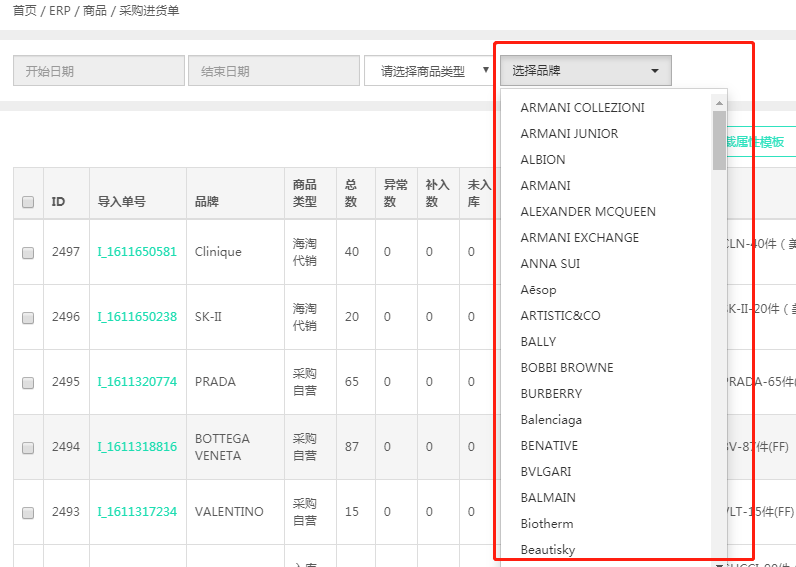Screen dimensions: 796x567
Task: Check the row for ID 2494
Action: tap(28, 448)
